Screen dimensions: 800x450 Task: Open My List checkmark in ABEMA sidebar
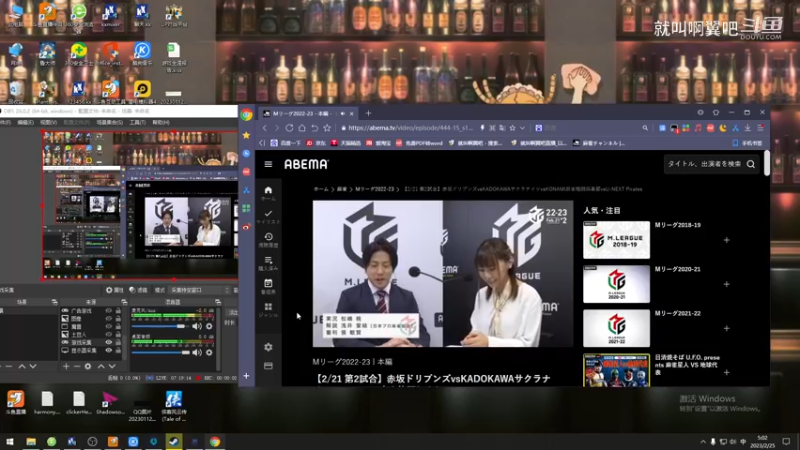pos(268,213)
